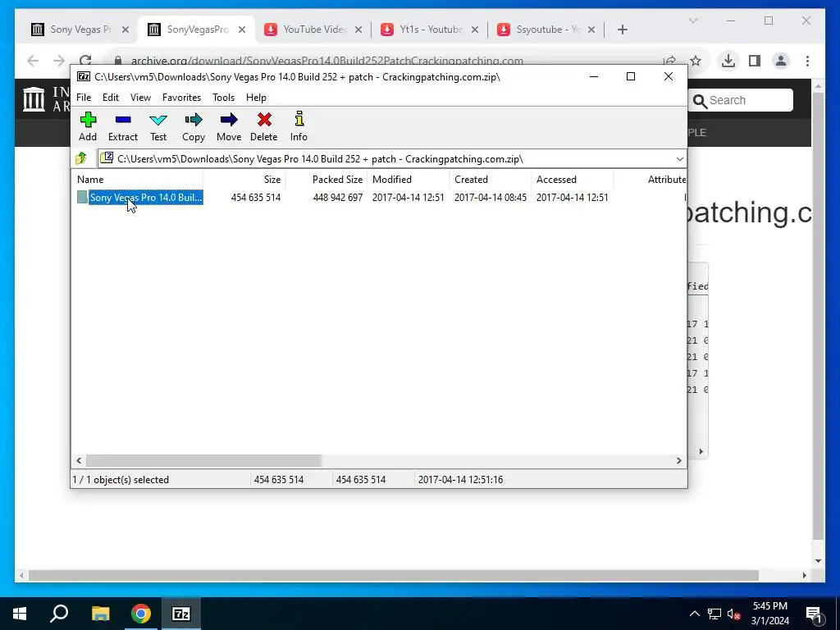
Task: Open the Help menu
Action: tap(256, 97)
